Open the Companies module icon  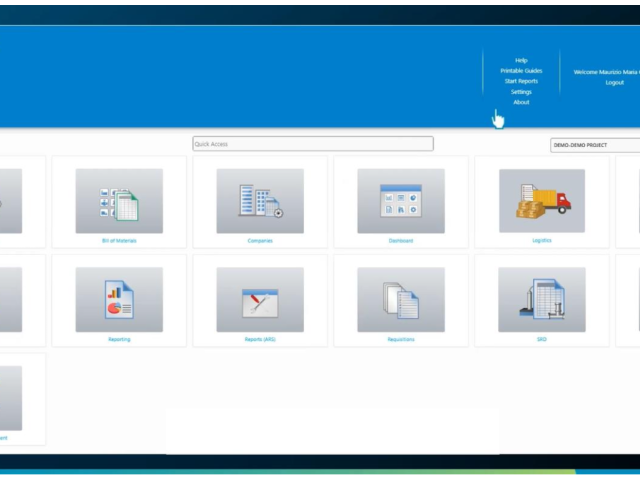click(260, 200)
